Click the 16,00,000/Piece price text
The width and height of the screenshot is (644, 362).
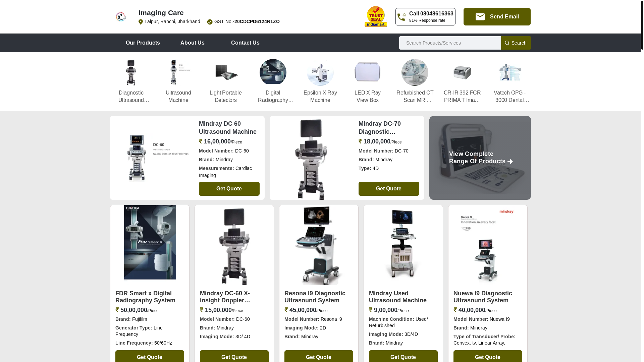(x=220, y=142)
